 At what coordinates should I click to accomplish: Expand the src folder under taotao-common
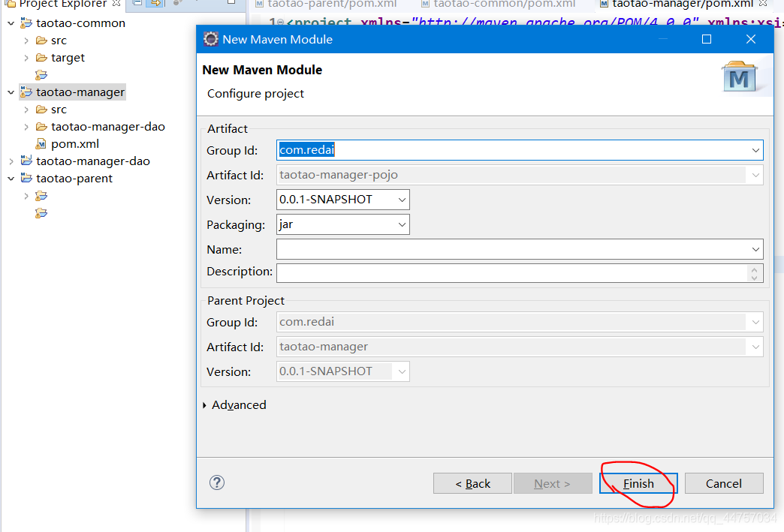(26, 41)
